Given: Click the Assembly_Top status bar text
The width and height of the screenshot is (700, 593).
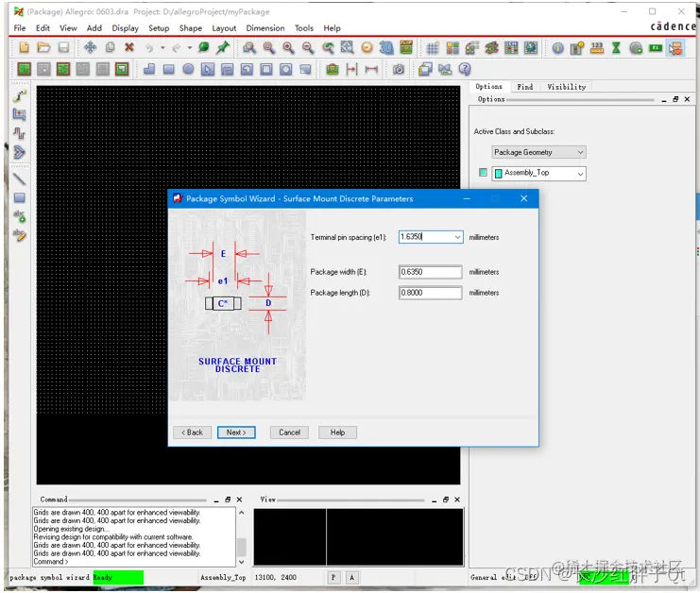Looking at the screenshot, I should pyautogui.click(x=223, y=577).
